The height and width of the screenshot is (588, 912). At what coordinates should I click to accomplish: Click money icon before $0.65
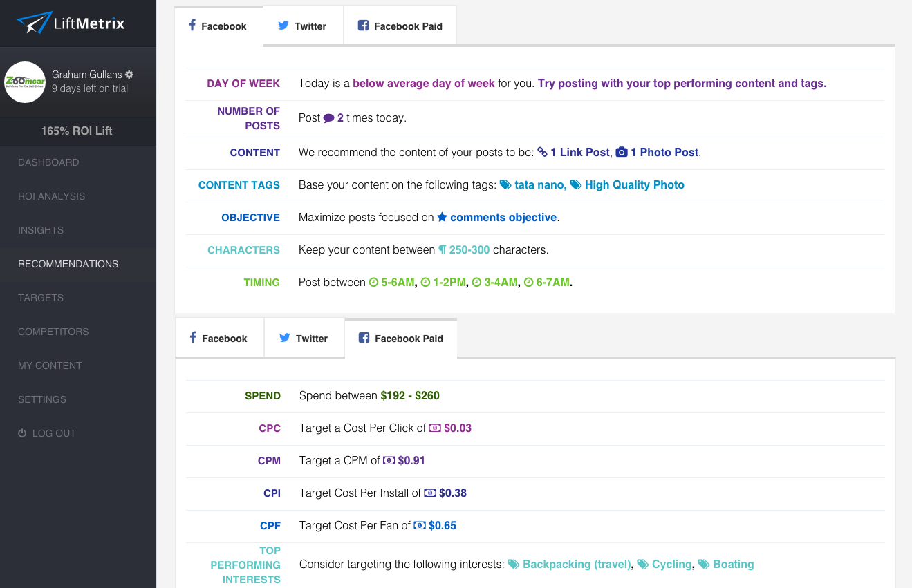[x=420, y=525]
